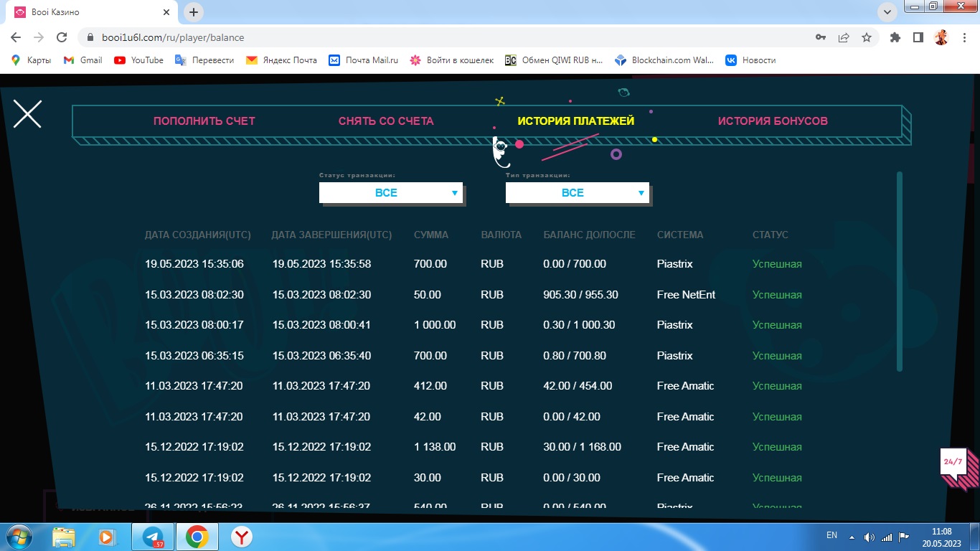Image resolution: width=980 pixels, height=551 pixels.
Task: Click the balance 0.80 / 700.80 cell
Action: click(x=575, y=356)
